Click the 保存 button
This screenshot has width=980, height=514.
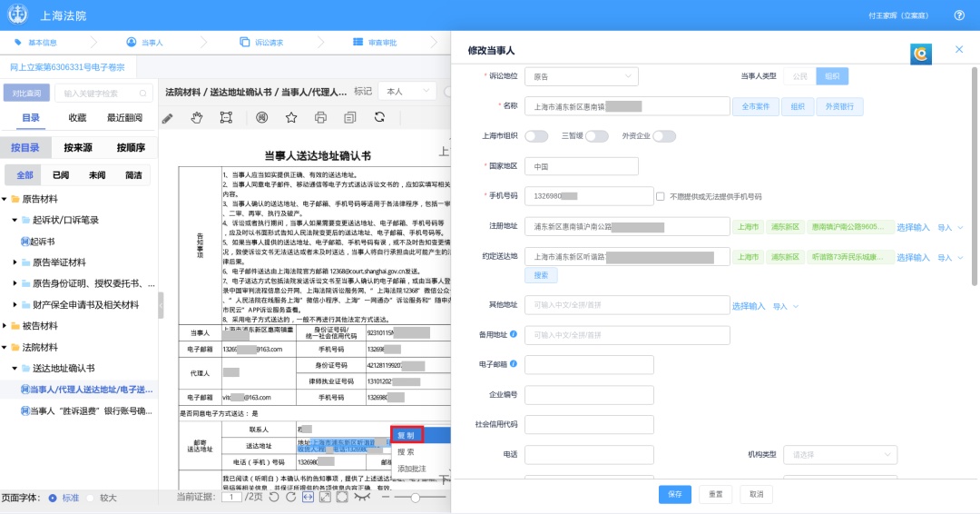click(674, 494)
